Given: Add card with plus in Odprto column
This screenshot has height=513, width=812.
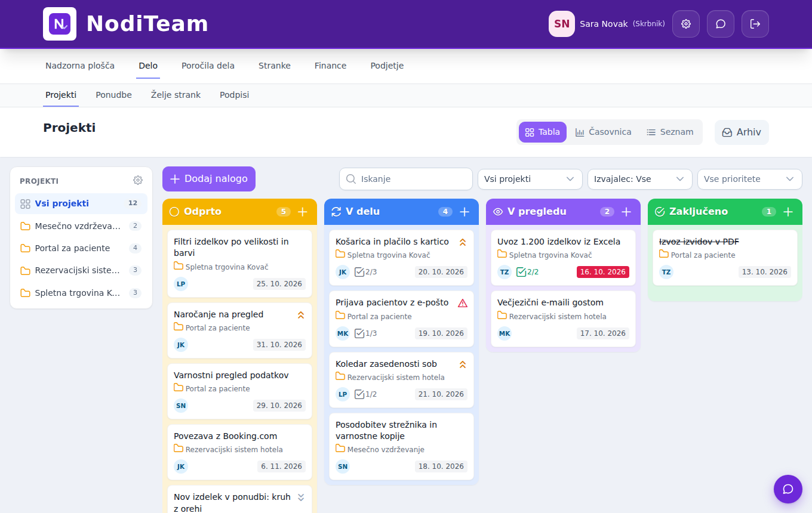Looking at the screenshot, I should pyautogui.click(x=303, y=212).
